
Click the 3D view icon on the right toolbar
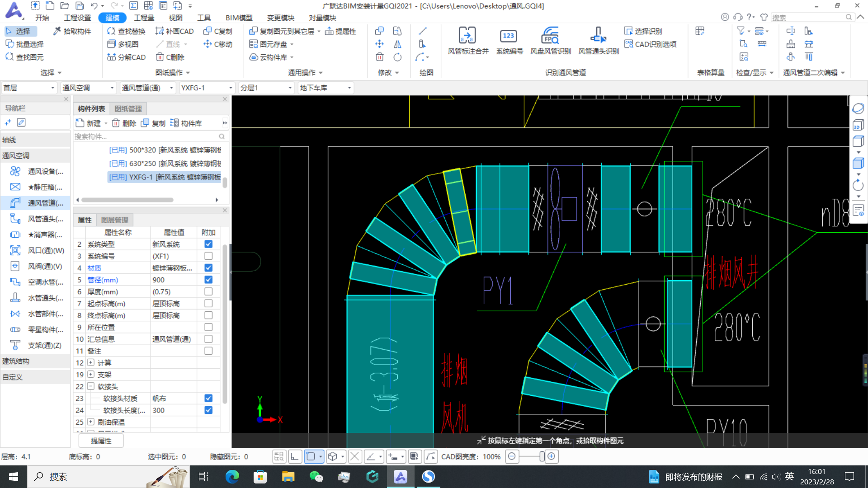coord(858,125)
